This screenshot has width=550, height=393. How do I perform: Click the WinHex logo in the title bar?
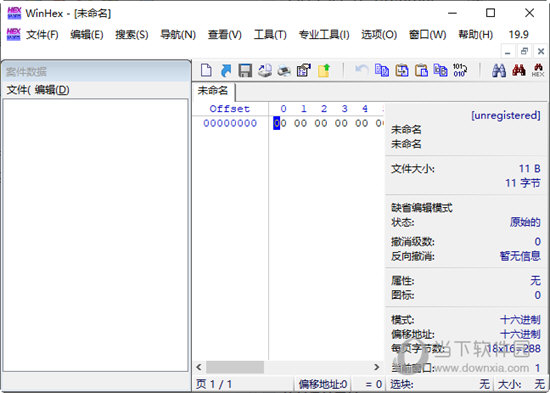[x=14, y=13]
